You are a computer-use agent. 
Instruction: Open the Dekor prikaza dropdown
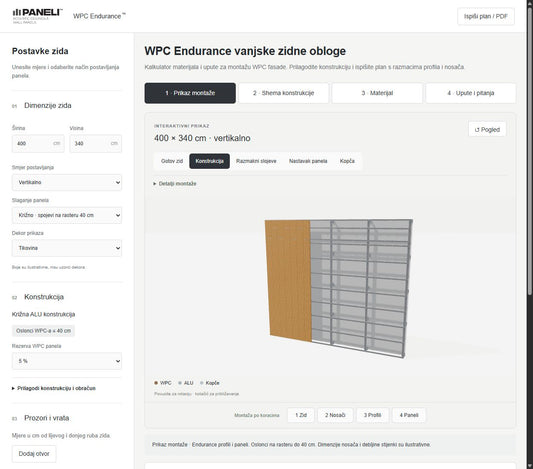coord(67,248)
